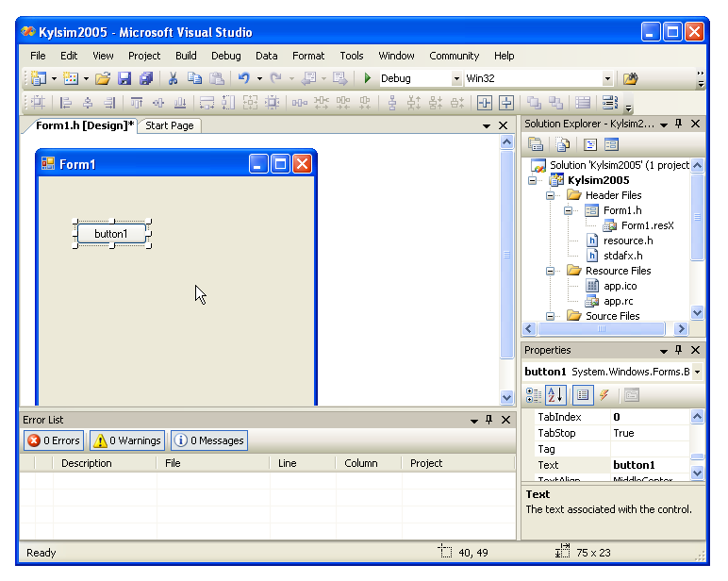Save the file with the floppy disk icon

click(x=124, y=78)
